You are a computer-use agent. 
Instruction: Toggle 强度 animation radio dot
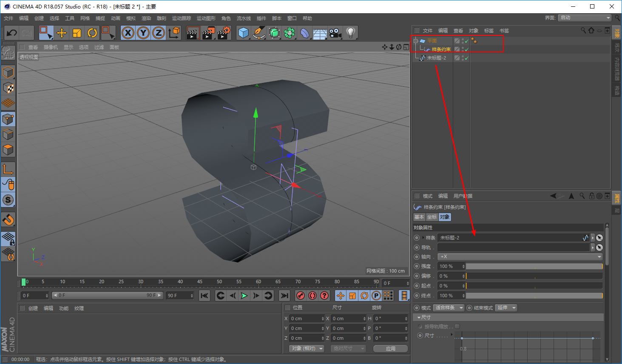[x=417, y=267]
